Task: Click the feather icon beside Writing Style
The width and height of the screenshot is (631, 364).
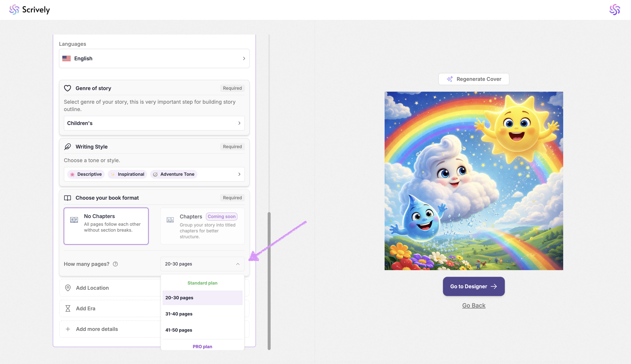Action: coord(68,147)
